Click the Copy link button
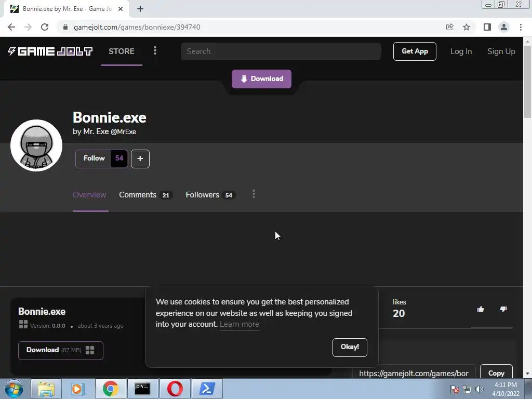This screenshot has width=532, height=399. [x=496, y=373]
